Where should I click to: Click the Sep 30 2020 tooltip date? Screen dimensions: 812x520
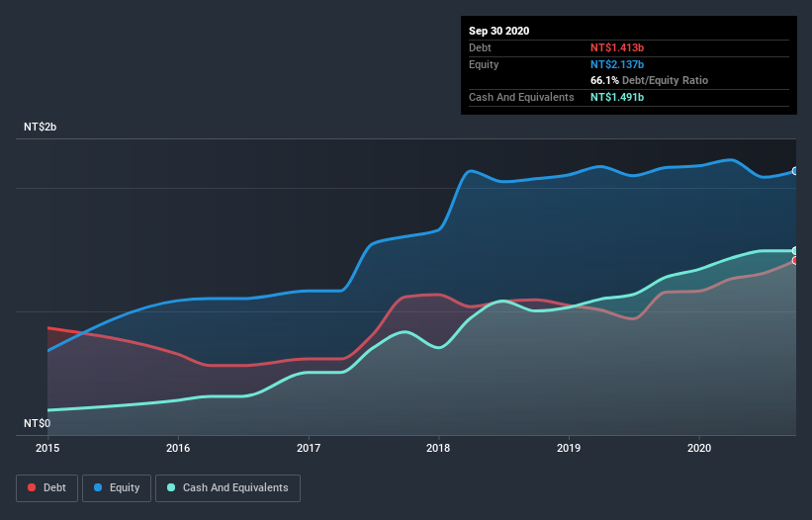tap(499, 31)
